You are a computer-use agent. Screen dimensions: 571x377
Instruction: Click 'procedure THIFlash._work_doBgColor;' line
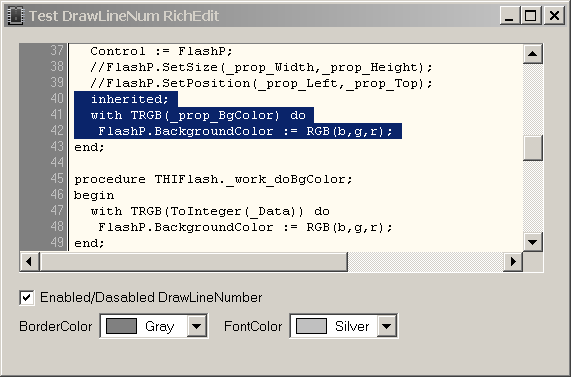pyautogui.click(x=213, y=179)
